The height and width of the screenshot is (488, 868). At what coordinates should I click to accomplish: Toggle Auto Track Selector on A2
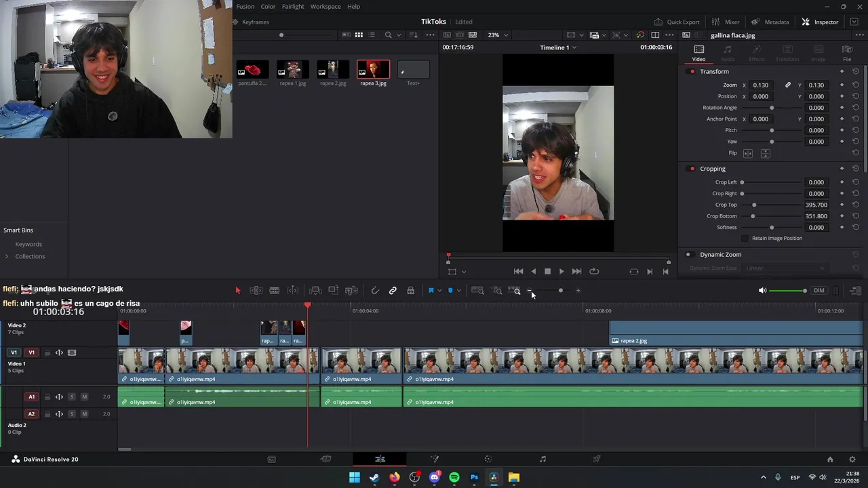(x=59, y=413)
